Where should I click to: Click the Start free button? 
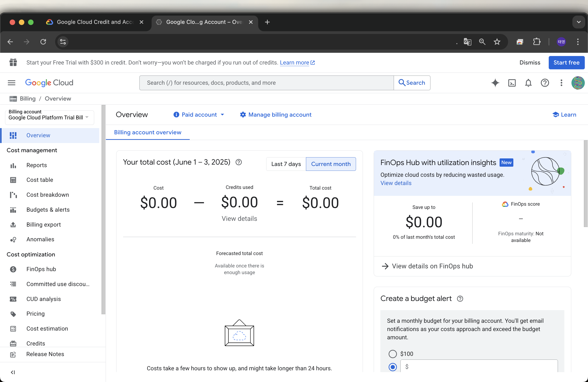coord(566,62)
